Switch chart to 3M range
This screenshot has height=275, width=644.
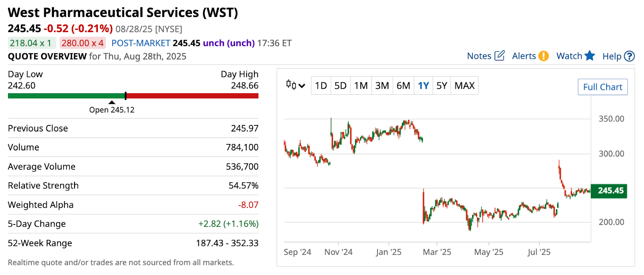coord(382,85)
